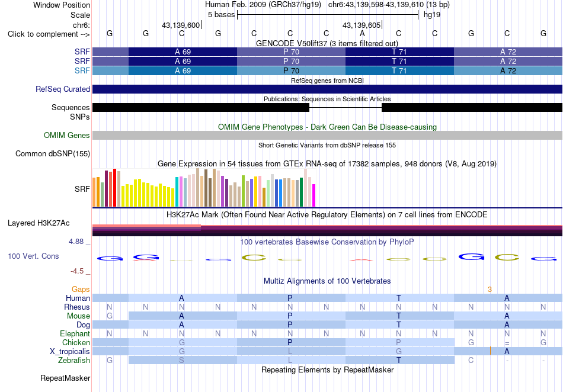Click the A 72 codon in light blue SRF row
Image resolution: width=563 pixels, height=392 pixels.
pyautogui.click(x=508, y=70)
